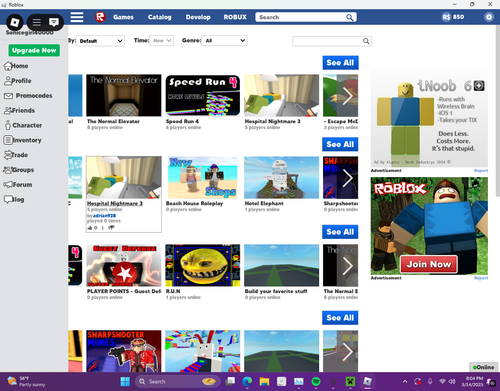Click See All above R.U.N row
The image size is (500, 391).
(x=340, y=232)
